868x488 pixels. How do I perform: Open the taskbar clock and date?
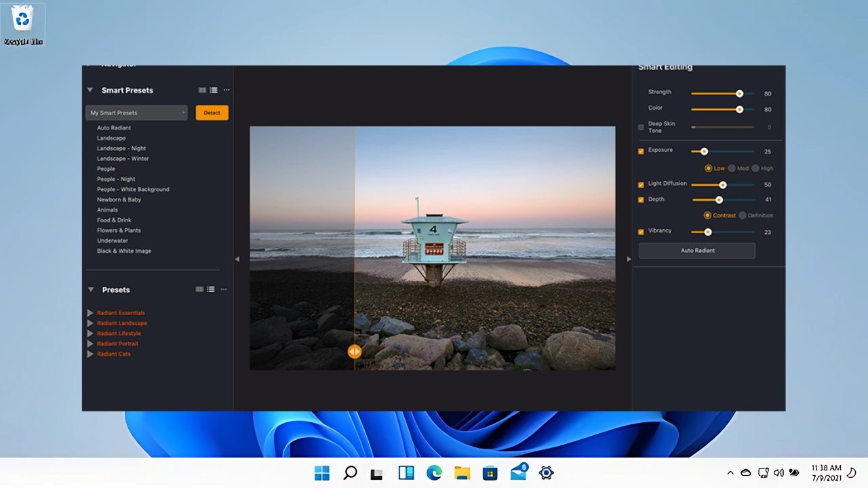pyautogui.click(x=827, y=473)
